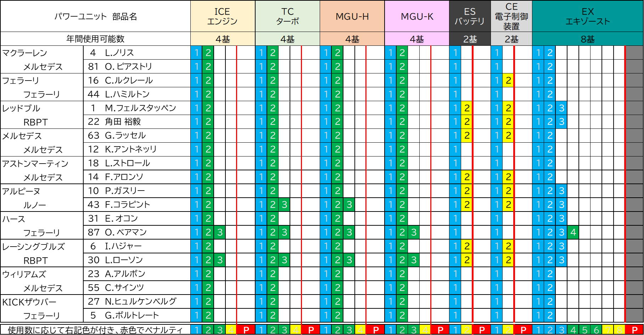Select the 8基 allowance cell under EX
The height and width of the screenshot is (335, 644).
tap(588, 39)
